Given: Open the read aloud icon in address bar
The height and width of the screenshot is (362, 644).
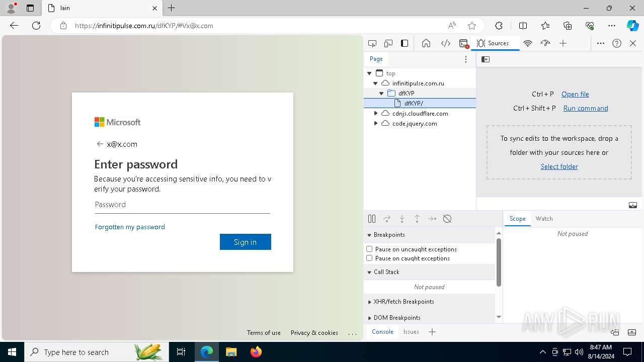Looking at the screenshot, I should pyautogui.click(x=452, y=26).
